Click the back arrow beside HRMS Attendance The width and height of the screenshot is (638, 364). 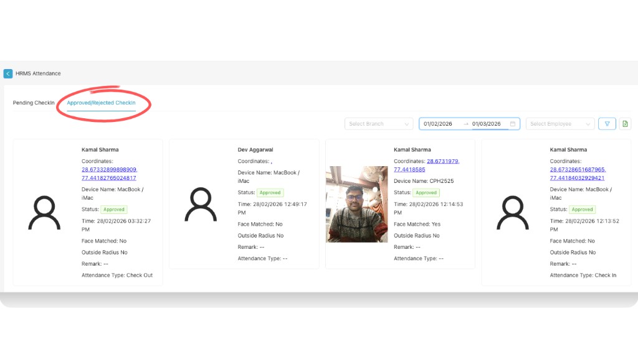click(8, 73)
